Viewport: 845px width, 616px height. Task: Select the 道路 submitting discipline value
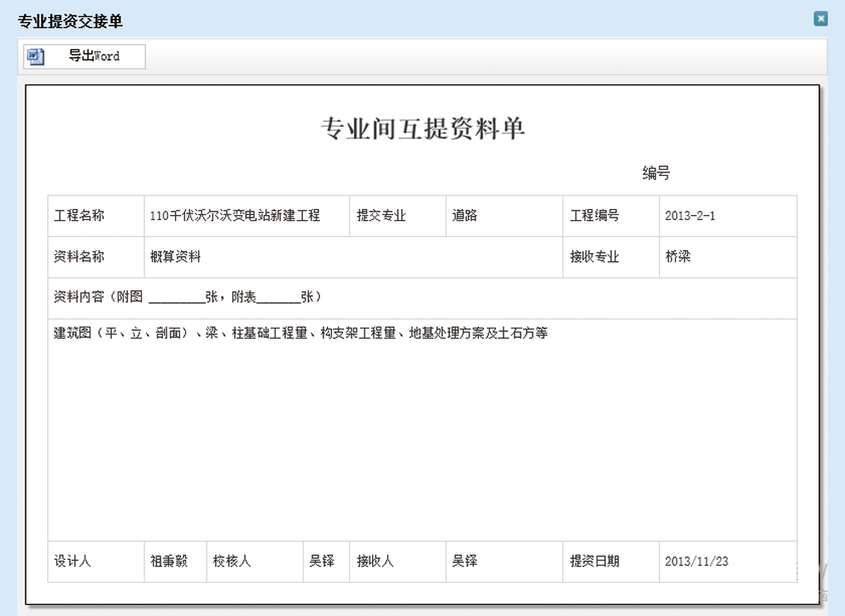tap(465, 216)
